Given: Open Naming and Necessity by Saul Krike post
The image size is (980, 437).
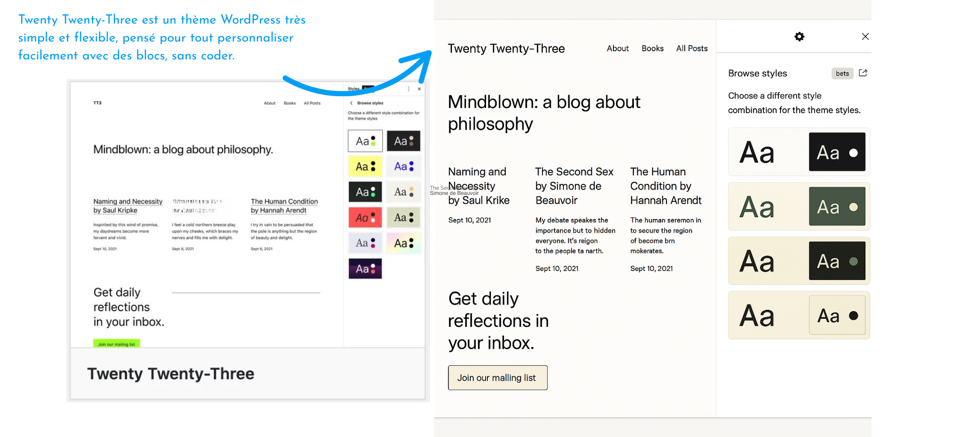Looking at the screenshot, I should click(x=479, y=186).
